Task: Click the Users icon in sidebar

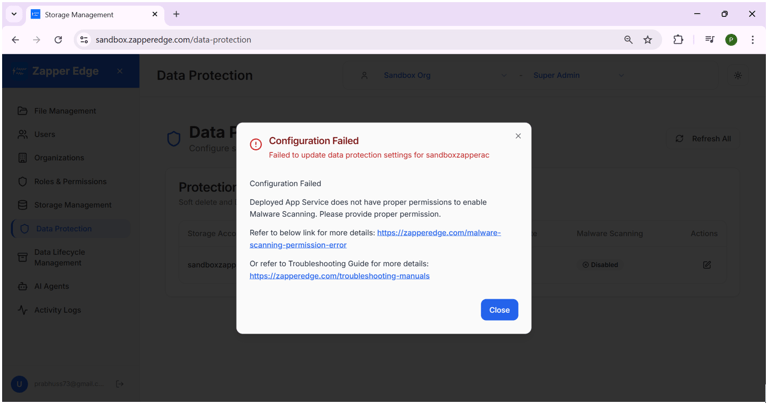Action: point(23,134)
